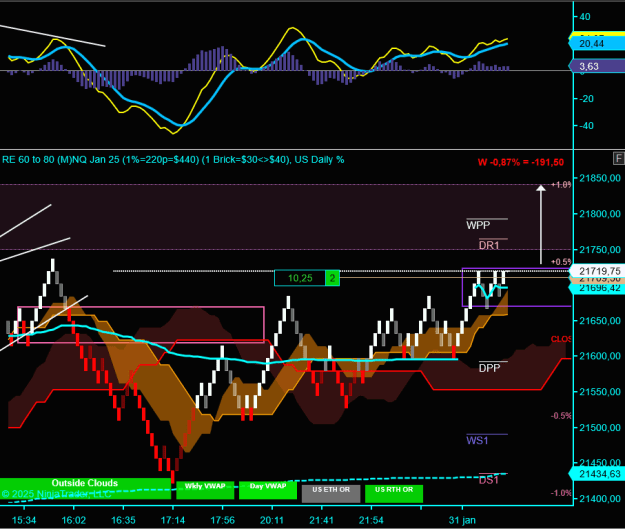Image resolution: width=625 pixels, height=529 pixels.
Task: Click the red CLOS label
Action: coord(561,339)
